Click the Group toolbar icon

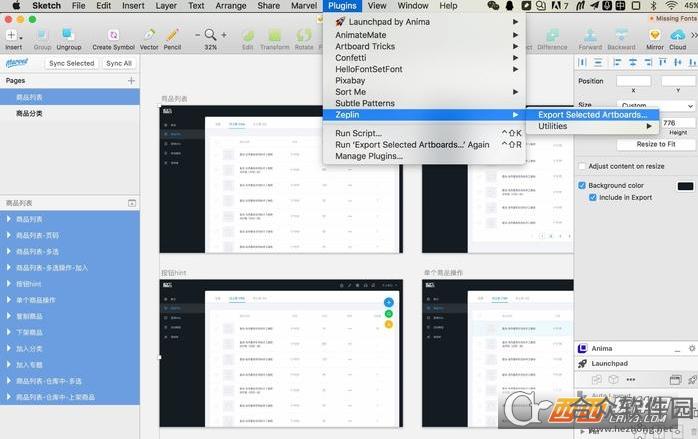point(42,35)
